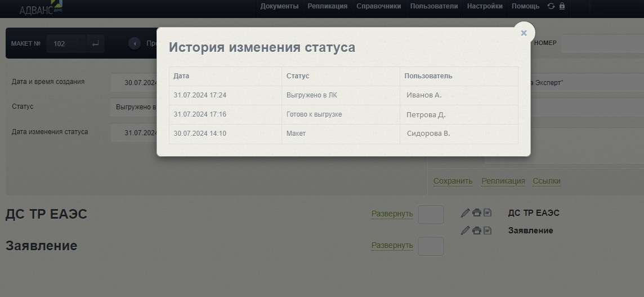Open the Ссылки link

(546, 181)
